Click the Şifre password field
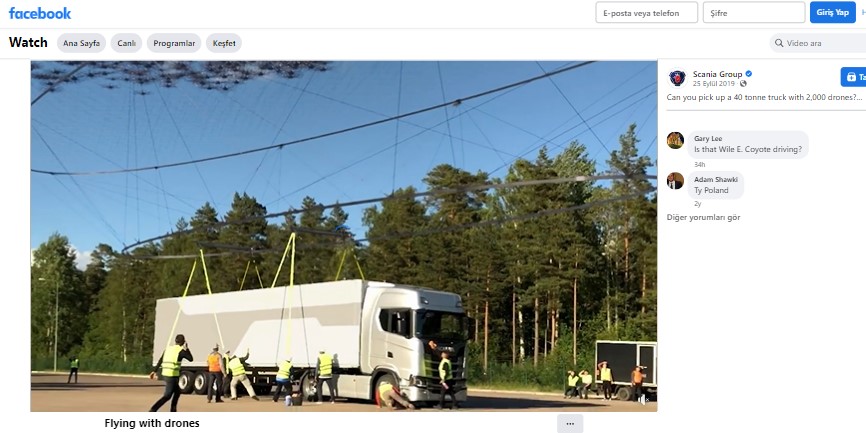The width and height of the screenshot is (866, 433). click(754, 13)
